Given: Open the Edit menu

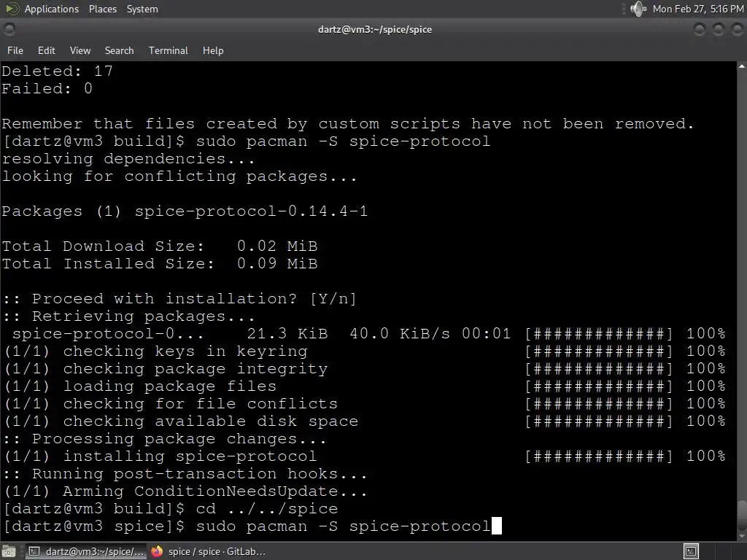Looking at the screenshot, I should 46,50.
